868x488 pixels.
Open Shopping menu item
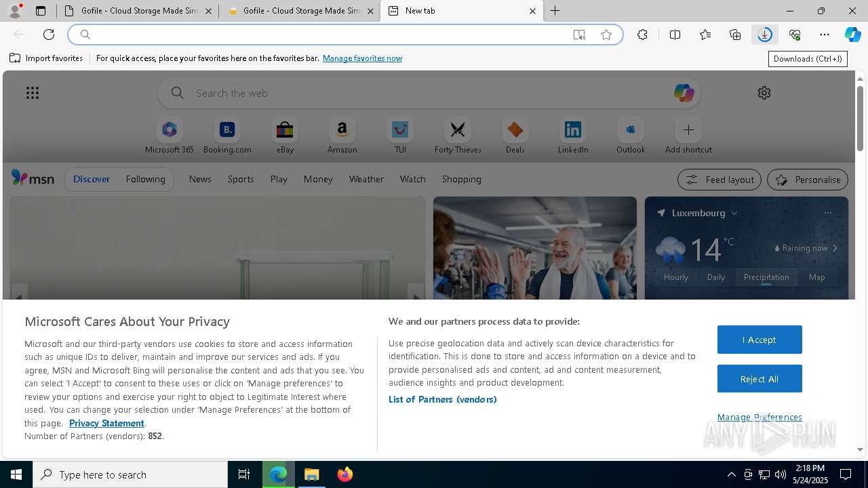(462, 179)
